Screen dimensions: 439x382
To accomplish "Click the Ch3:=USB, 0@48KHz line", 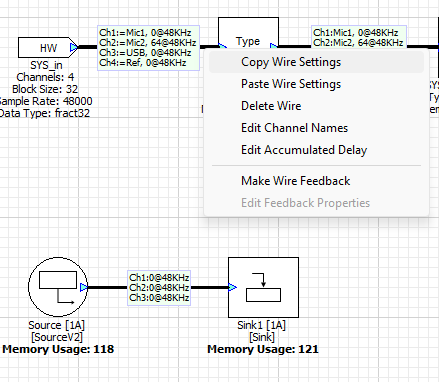I will coord(145,53).
